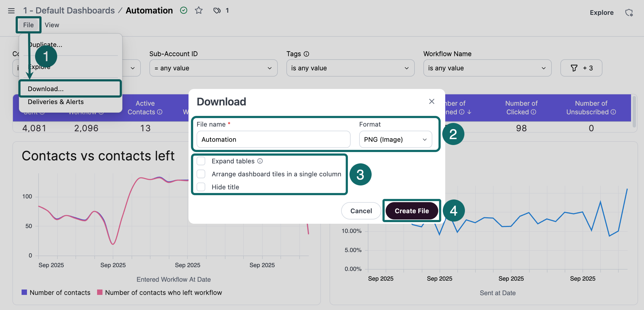Tick the Hide title checkbox
This screenshot has width=644, height=310.
pyautogui.click(x=201, y=187)
